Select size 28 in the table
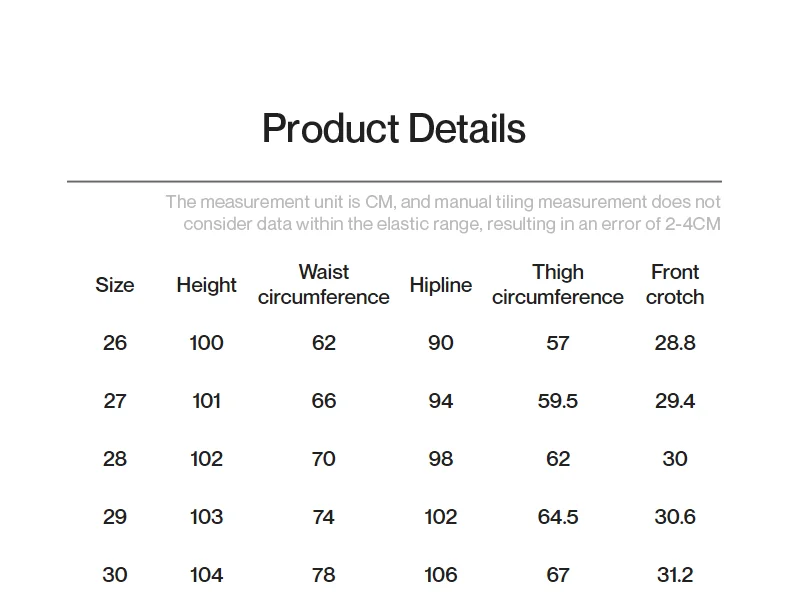Viewport: 790px width, 603px height. pos(115,459)
